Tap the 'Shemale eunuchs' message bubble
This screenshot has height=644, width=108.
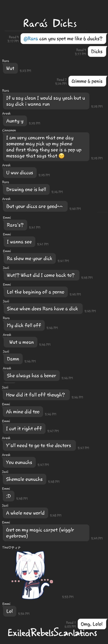24,479
